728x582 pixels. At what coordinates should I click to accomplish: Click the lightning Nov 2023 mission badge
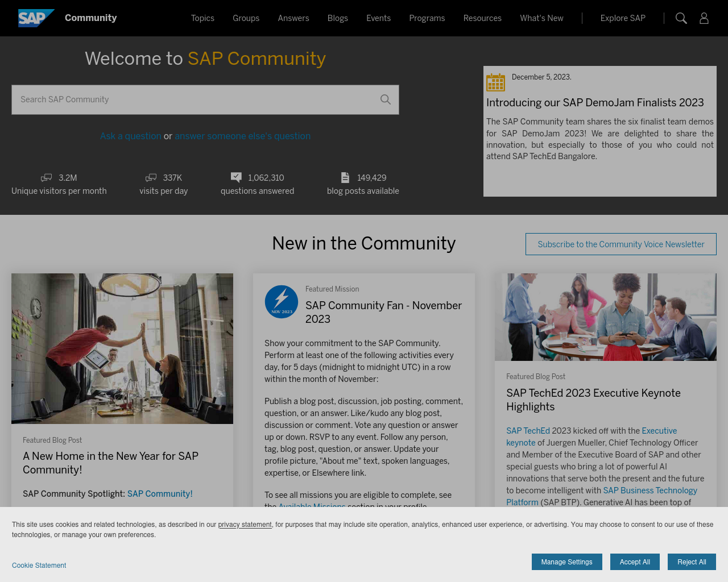point(282,302)
